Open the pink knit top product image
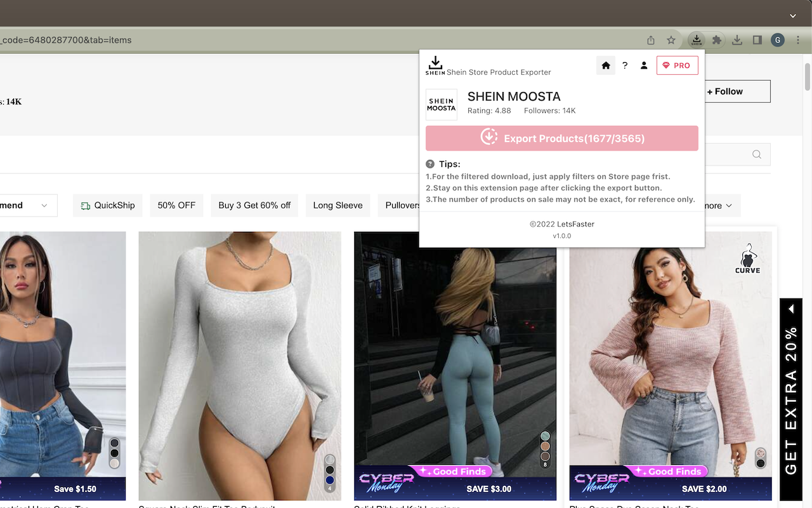 pos(671,366)
